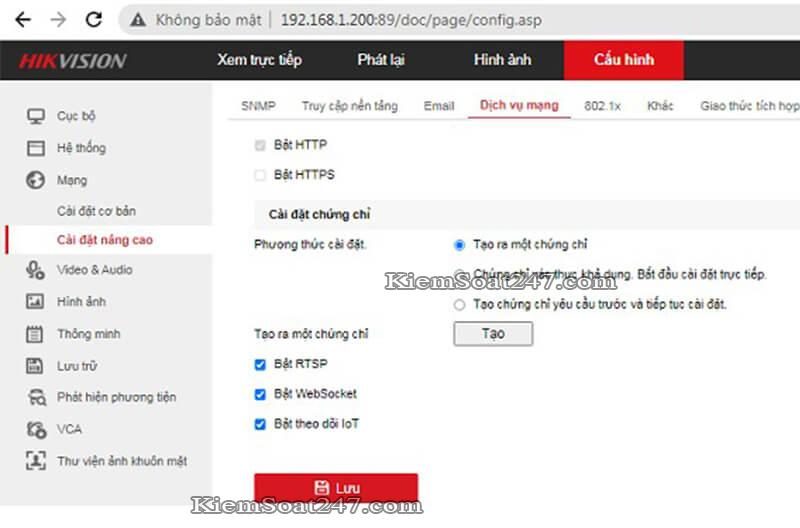
Task: Select Tạo chứng chỉ yêu cầu trước radio
Action: (459, 305)
